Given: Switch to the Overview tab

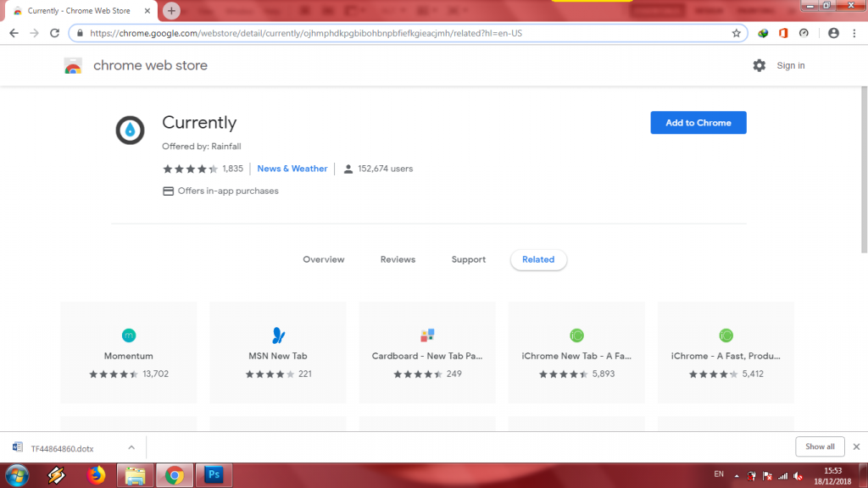Looking at the screenshot, I should 323,259.
